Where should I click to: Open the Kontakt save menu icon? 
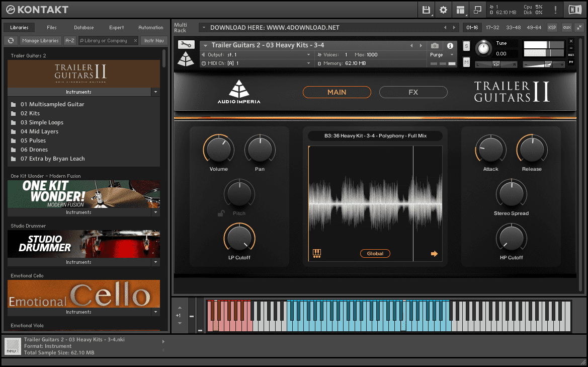(427, 10)
